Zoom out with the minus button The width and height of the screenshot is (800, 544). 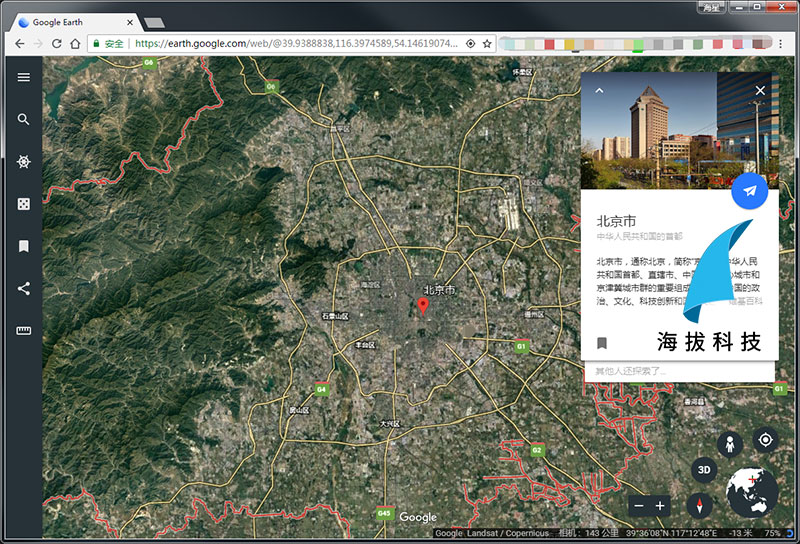tap(639, 506)
